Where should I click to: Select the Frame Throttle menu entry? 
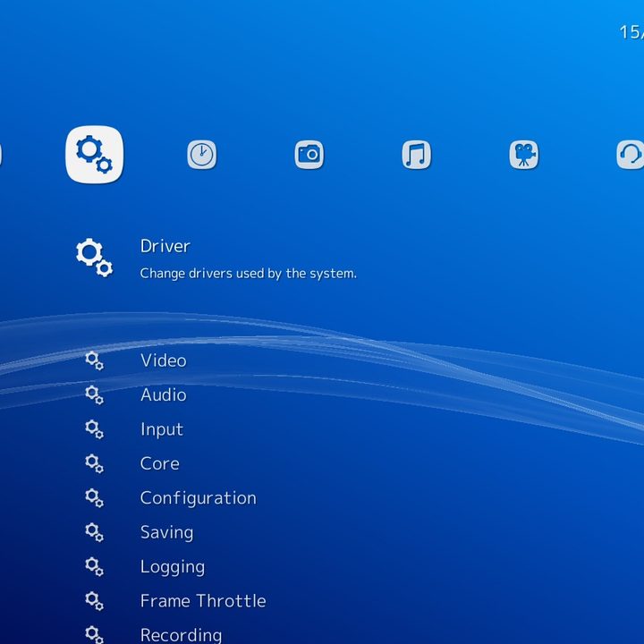click(x=203, y=601)
